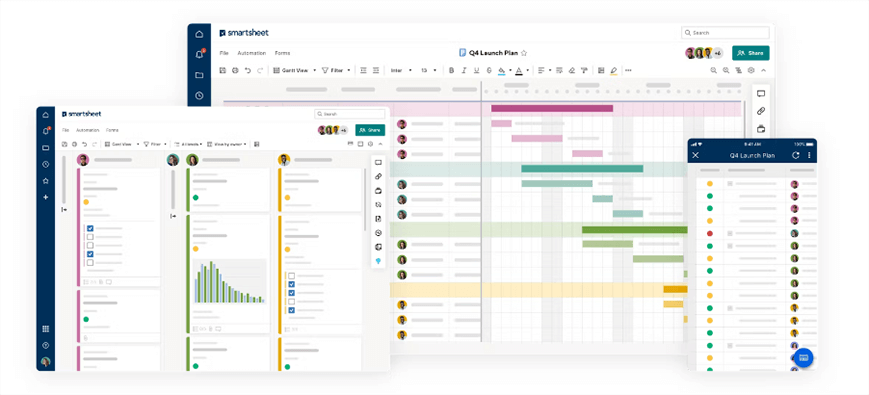Click Save icon in Gantt window toolbar
869x395 pixels.
click(223, 70)
